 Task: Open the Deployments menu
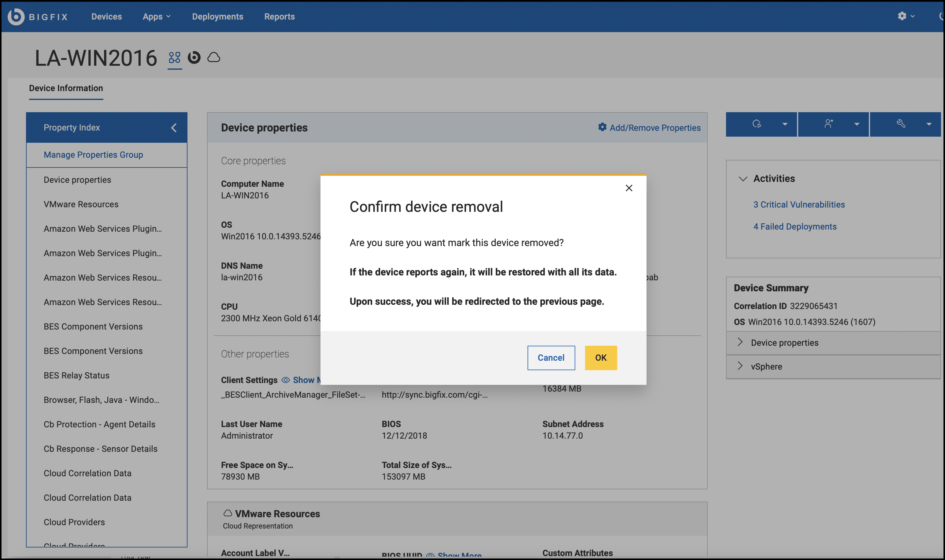click(217, 17)
